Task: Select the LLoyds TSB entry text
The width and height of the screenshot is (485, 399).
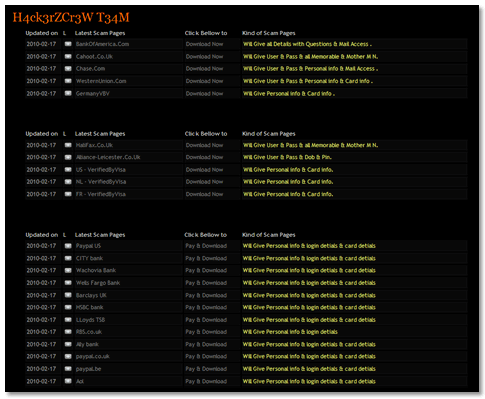Action: pyautogui.click(x=90, y=320)
